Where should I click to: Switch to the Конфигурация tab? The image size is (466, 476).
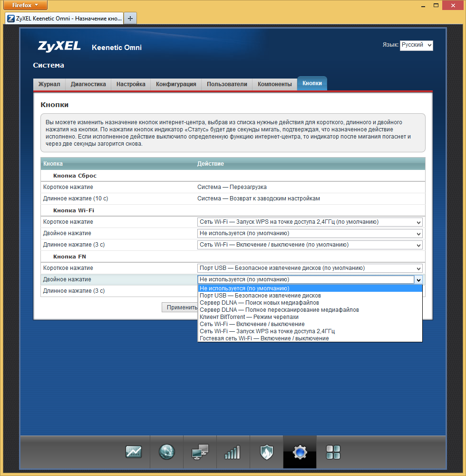[176, 84]
